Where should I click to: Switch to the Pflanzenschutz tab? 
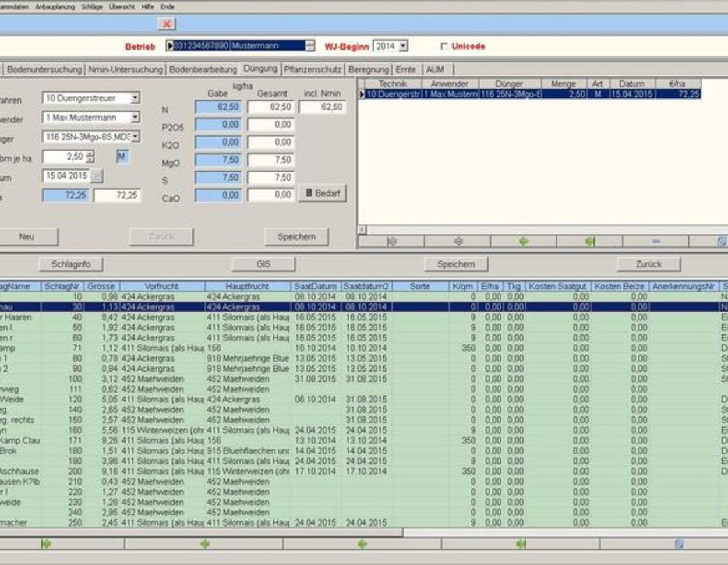tap(313, 69)
